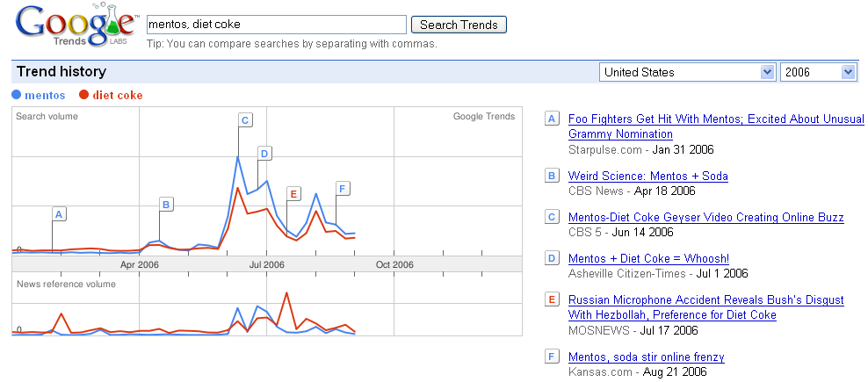Click marker flag A on the chart
Image resolution: width=868 pixels, height=382 pixels.
59,213
